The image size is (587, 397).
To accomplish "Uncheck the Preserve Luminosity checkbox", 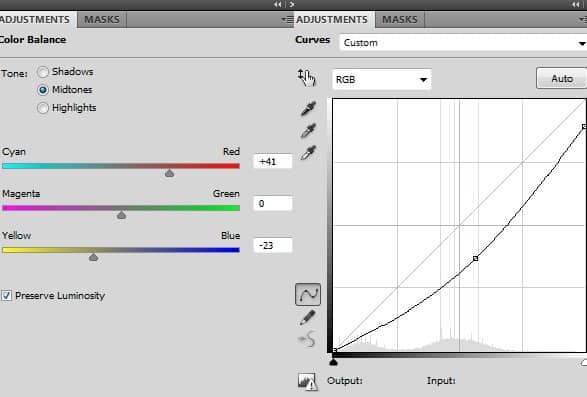I will [x=6, y=295].
